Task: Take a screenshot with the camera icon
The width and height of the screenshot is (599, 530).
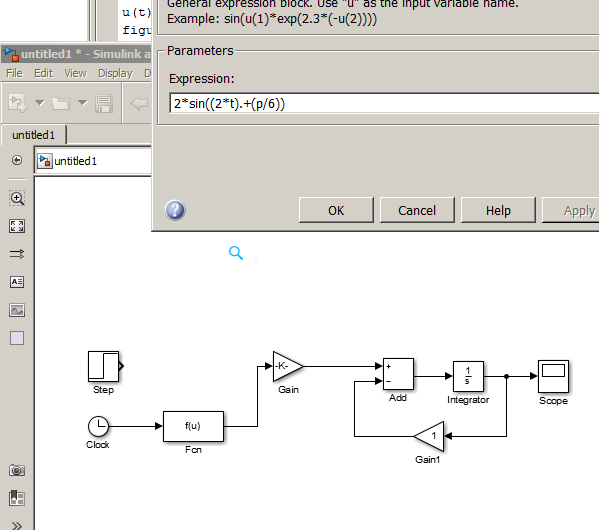Action: [17, 470]
